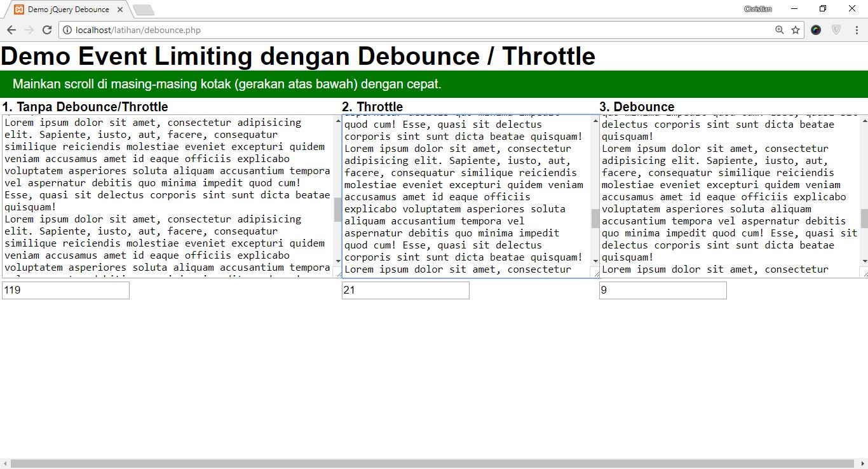Click the scrollbar thumb of Debounce box
Screen dimensions: 868x469
point(864,219)
